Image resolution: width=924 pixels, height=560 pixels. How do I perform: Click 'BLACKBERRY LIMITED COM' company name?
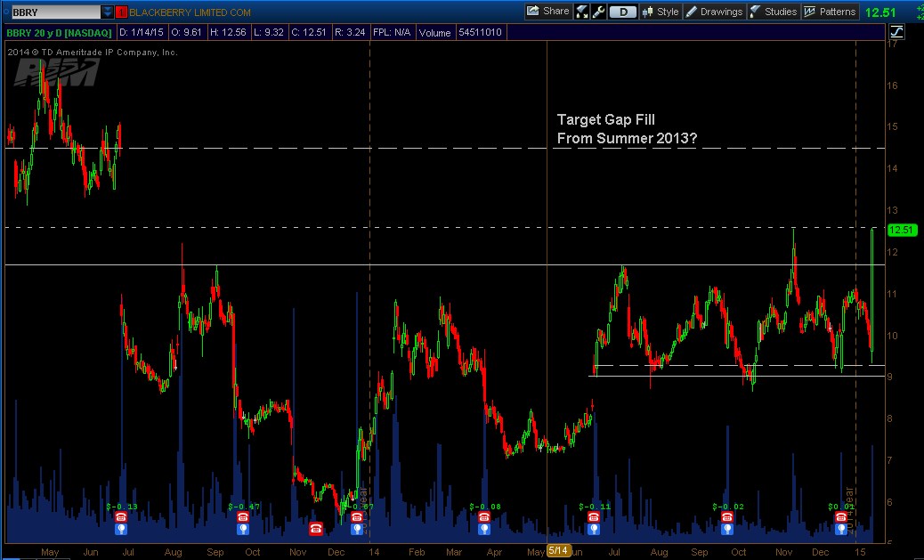coord(190,12)
